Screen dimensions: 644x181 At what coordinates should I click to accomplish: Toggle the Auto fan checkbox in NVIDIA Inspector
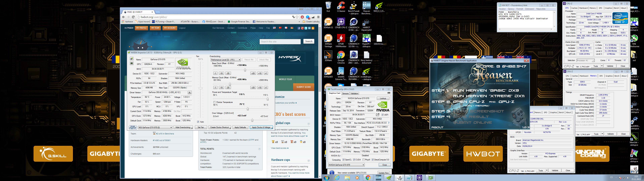pos(198,122)
